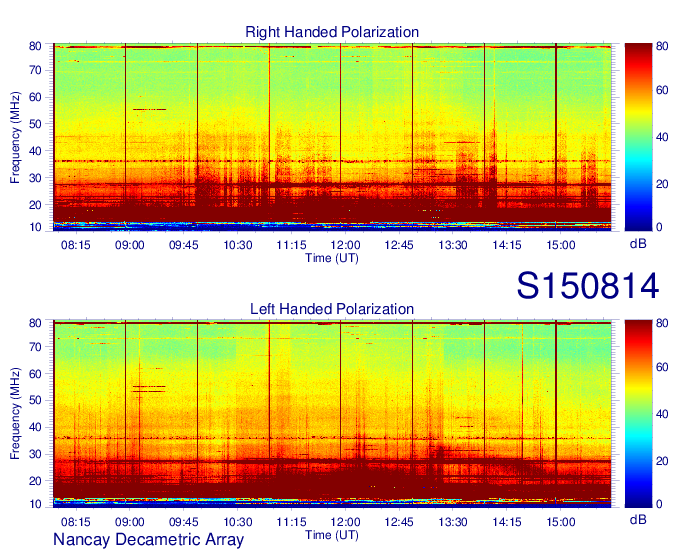This screenshot has height=552, width=680.
Task: Click dB unit label of Left Handed color bar
Action: (x=638, y=519)
